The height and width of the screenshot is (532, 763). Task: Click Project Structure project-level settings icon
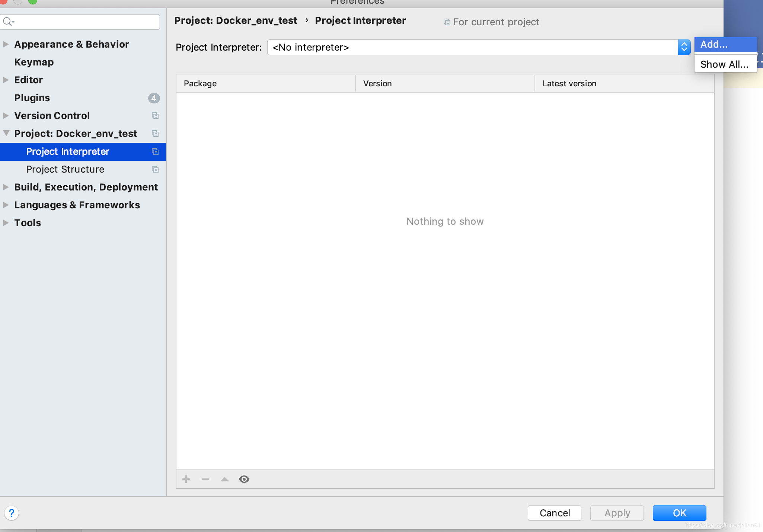coord(155,170)
